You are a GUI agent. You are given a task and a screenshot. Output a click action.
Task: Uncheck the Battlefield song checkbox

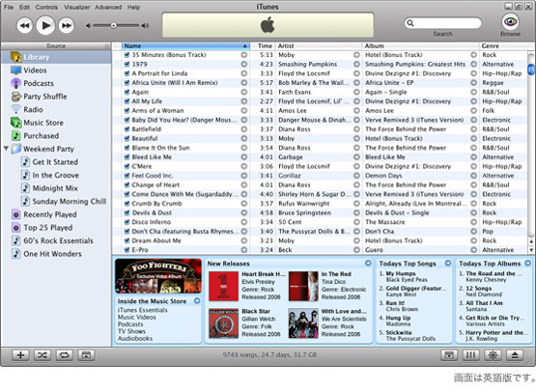click(x=127, y=129)
